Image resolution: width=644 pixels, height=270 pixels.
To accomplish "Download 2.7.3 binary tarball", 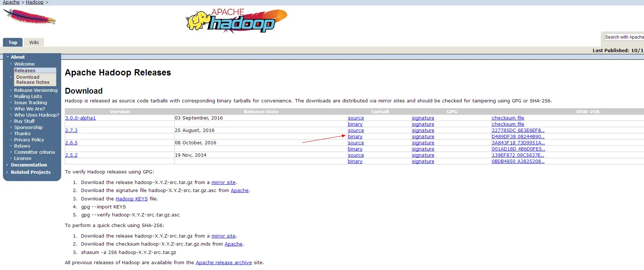I will click(x=355, y=137).
